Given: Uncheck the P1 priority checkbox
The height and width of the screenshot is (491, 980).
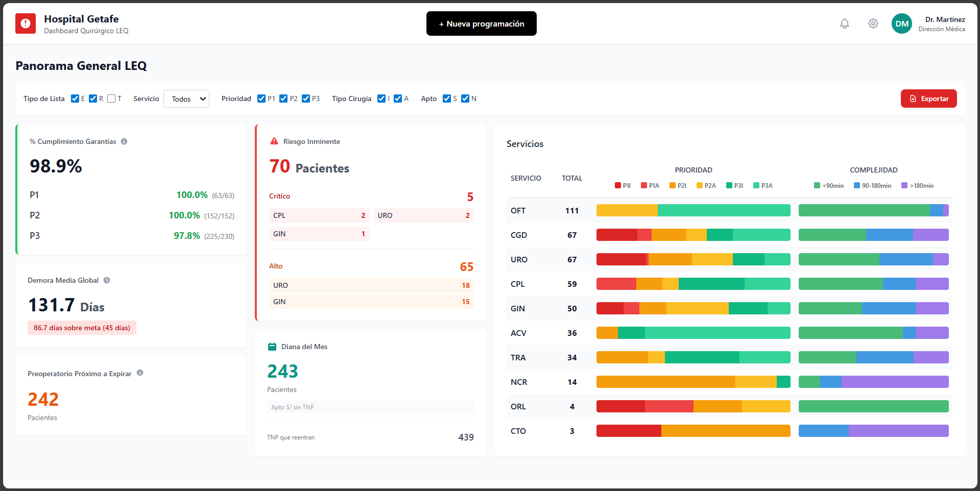Looking at the screenshot, I should pos(261,99).
